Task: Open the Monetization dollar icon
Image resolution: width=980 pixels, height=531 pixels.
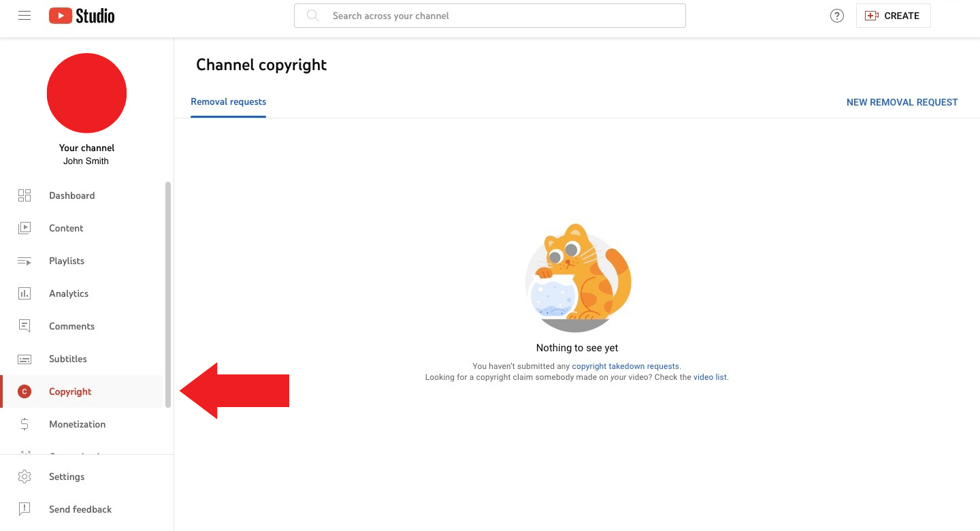Action: click(x=24, y=424)
